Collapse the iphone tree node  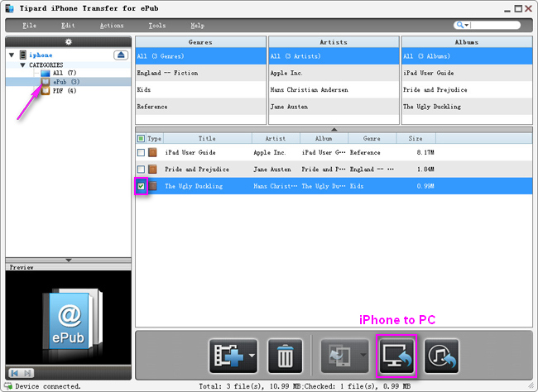(x=12, y=55)
